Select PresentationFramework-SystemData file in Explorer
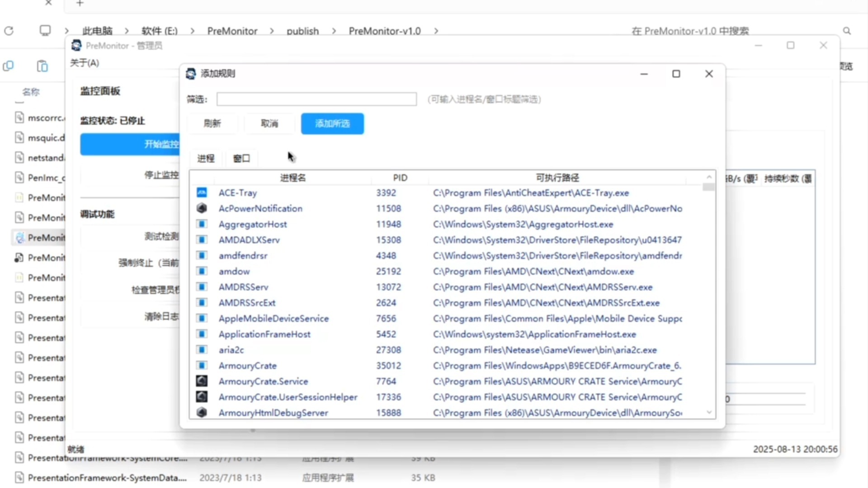 (107, 478)
